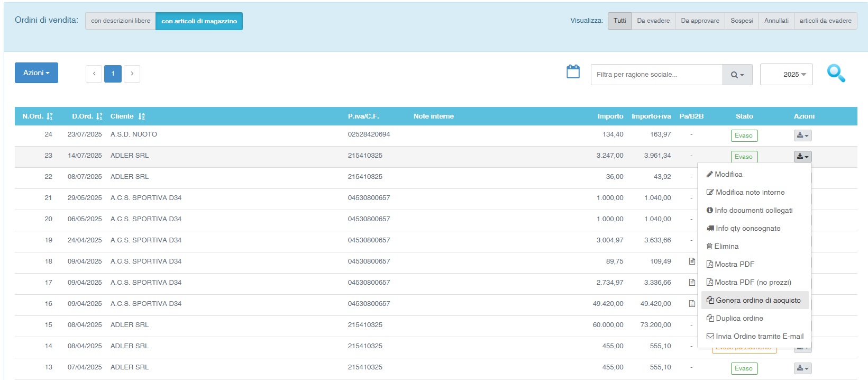Open B2B document icon for order 16

[691, 304]
